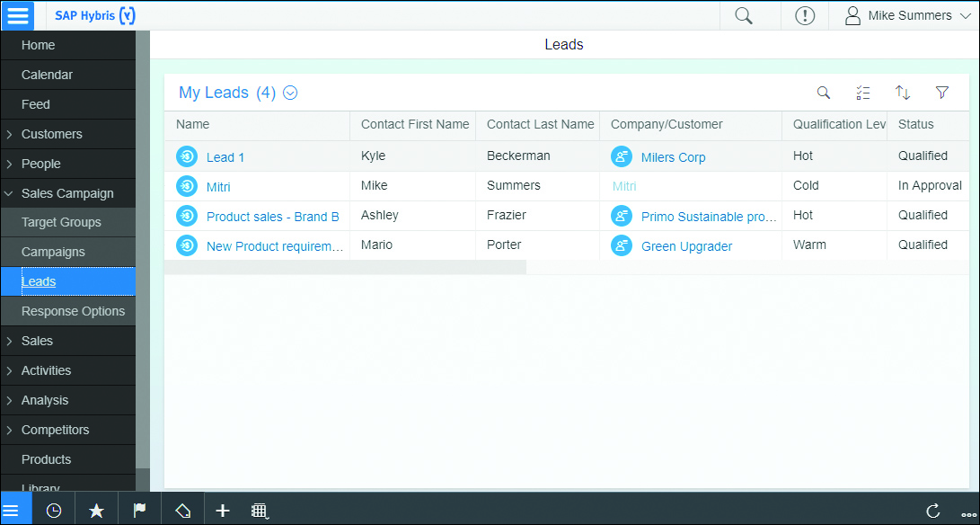Select the highlighted Leads sidebar item
Screen dimensions: 980x525
coord(68,281)
